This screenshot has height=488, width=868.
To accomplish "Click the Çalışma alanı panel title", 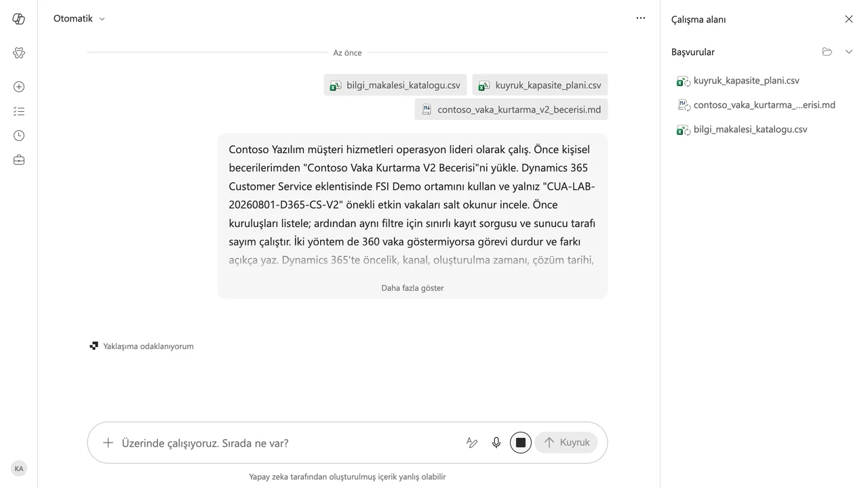I will click(698, 19).
